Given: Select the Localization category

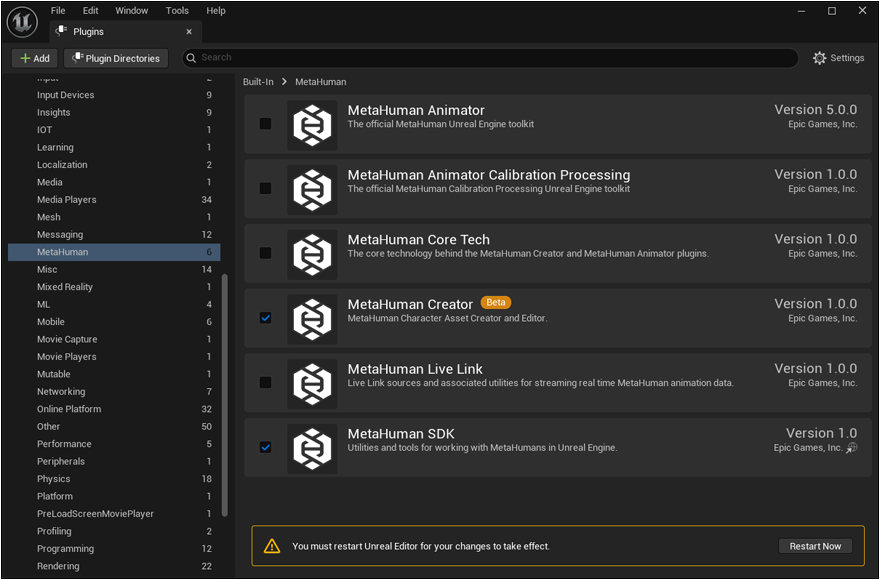Looking at the screenshot, I should point(114,165).
